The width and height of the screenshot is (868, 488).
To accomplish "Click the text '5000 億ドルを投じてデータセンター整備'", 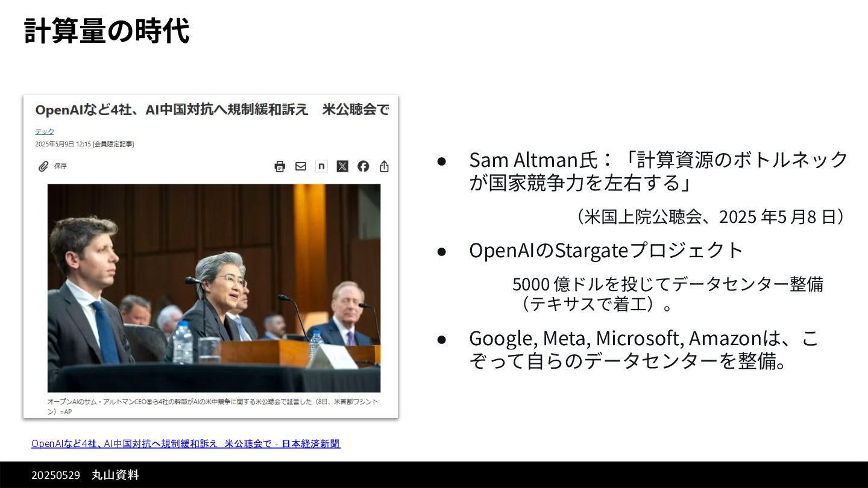I will pyautogui.click(x=668, y=284).
